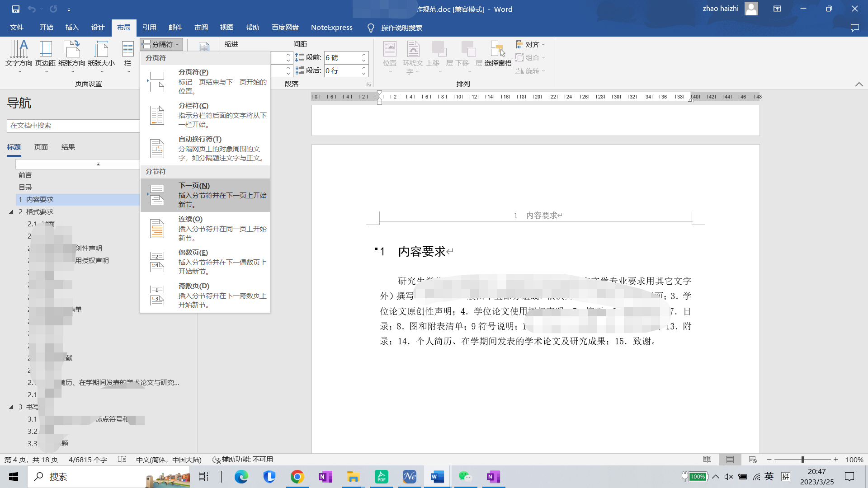The height and width of the screenshot is (488, 868).
Task: Open Google Chrome from the taskbar
Action: tap(297, 477)
